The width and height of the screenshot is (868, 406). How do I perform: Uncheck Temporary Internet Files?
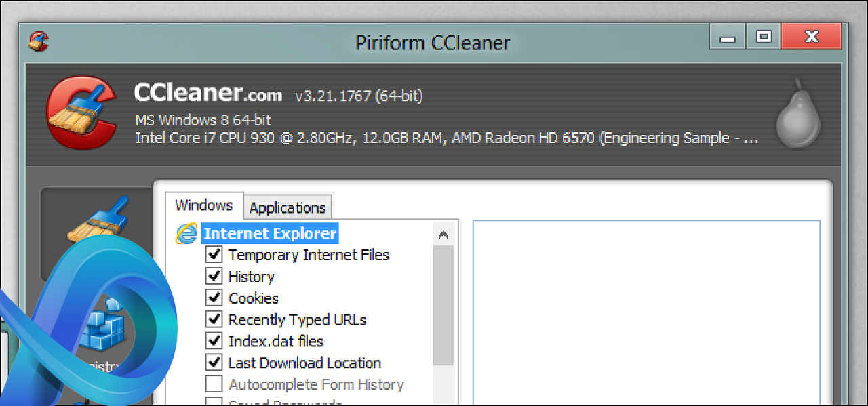coord(214,255)
